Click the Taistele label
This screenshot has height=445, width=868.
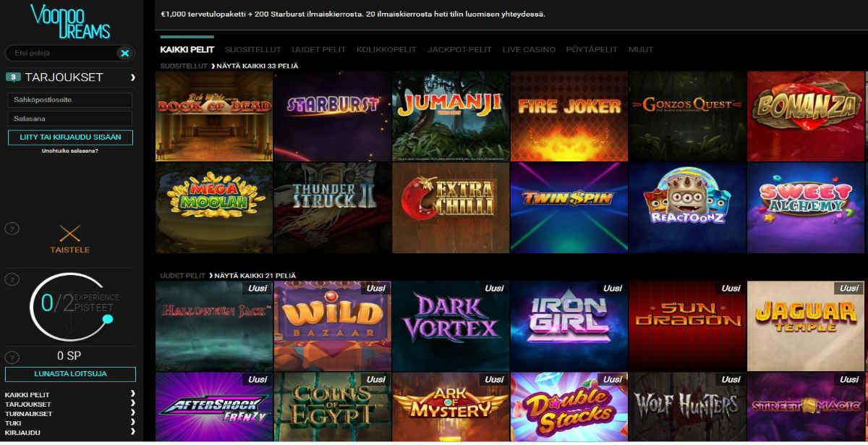[70, 250]
